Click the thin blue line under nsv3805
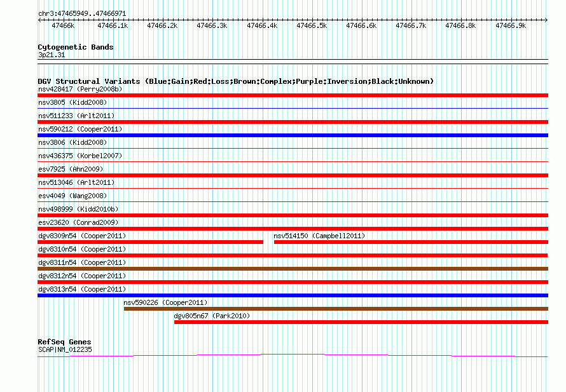 (293, 108)
